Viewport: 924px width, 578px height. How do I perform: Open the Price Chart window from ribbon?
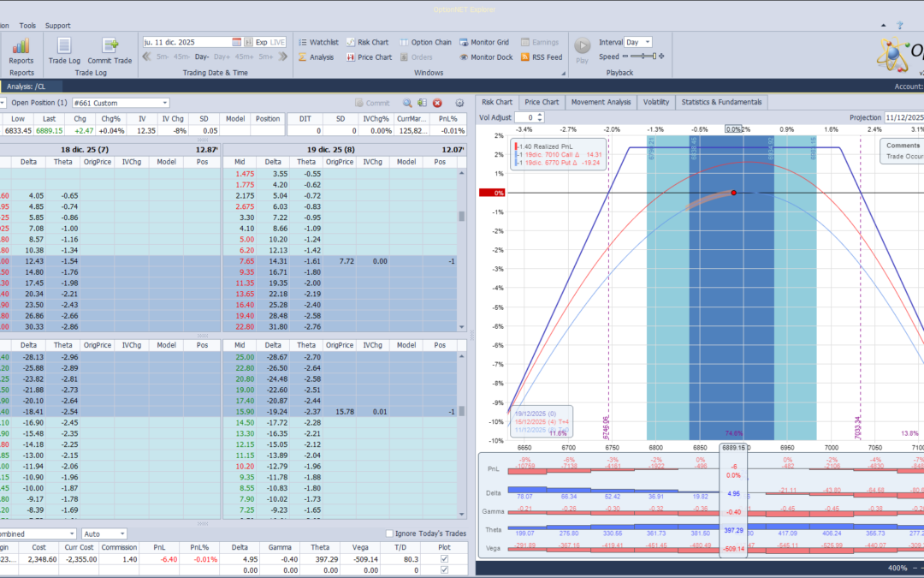tap(370, 57)
